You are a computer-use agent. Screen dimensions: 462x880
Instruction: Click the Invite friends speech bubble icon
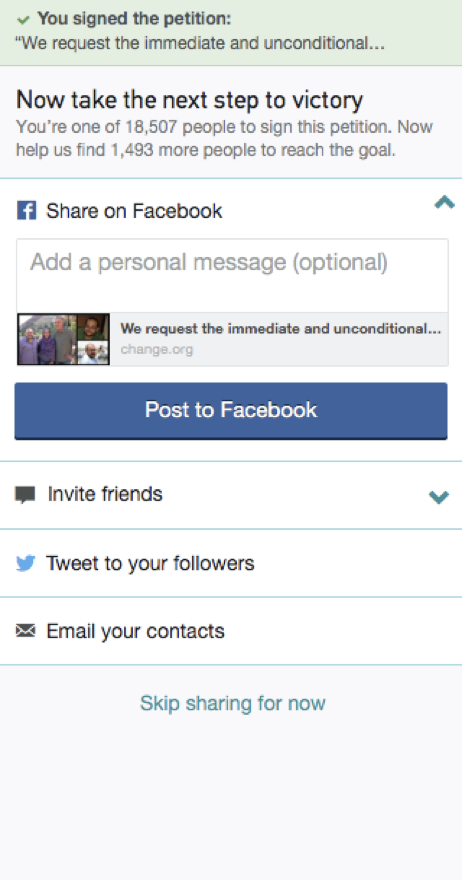click(25, 494)
